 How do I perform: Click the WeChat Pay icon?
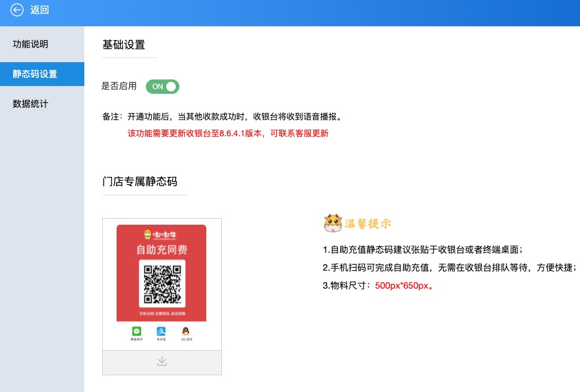pos(136,332)
